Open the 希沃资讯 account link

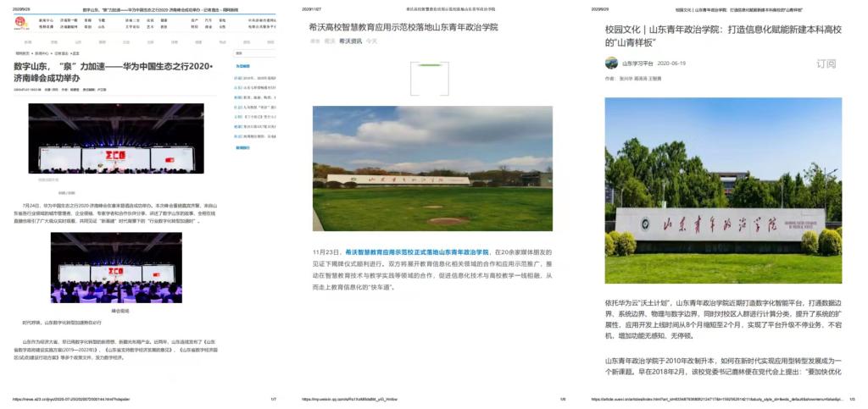(351, 41)
